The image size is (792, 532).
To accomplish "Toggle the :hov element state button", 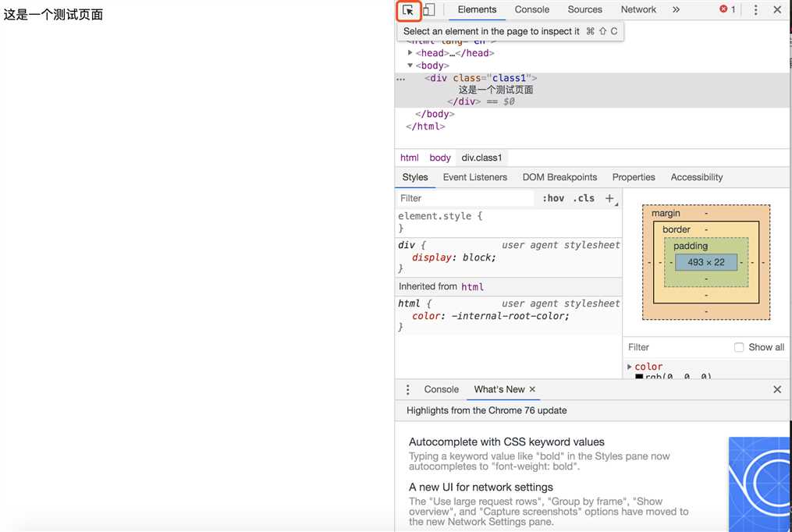I will (553, 198).
